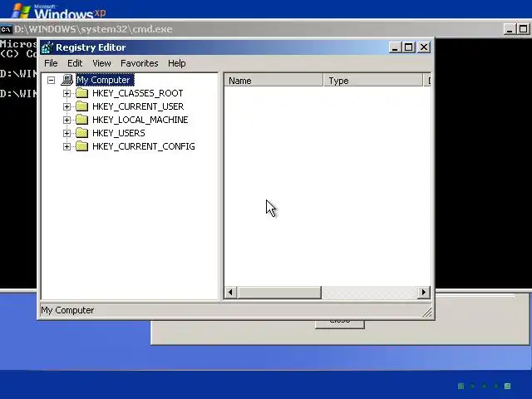Click the cmd.exe window title icon
The image size is (532, 399).
[x=6, y=30]
